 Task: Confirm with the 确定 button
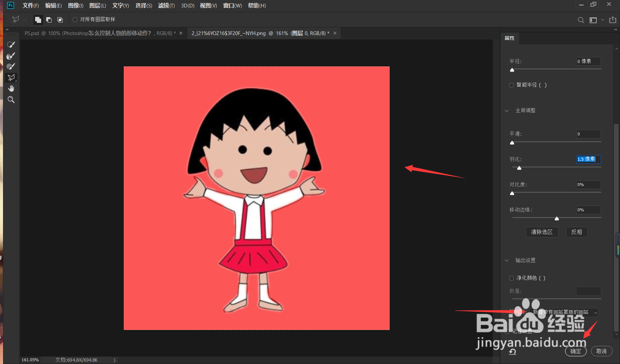coord(576,351)
